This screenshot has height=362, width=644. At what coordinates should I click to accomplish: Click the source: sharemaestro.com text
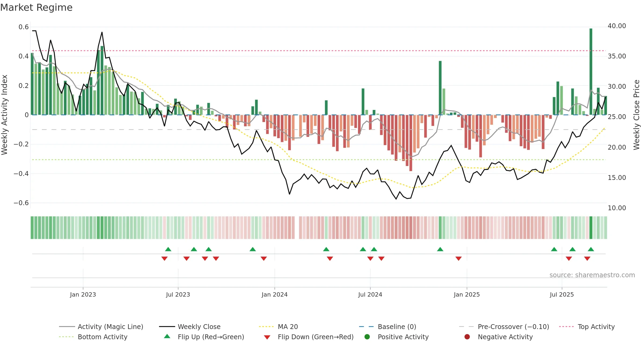click(x=592, y=275)
